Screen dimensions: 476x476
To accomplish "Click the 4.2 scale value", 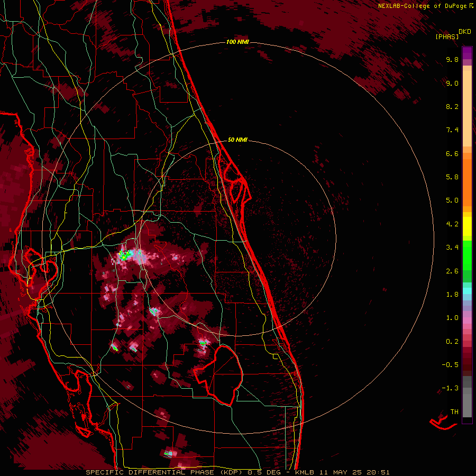I will point(452,224).
